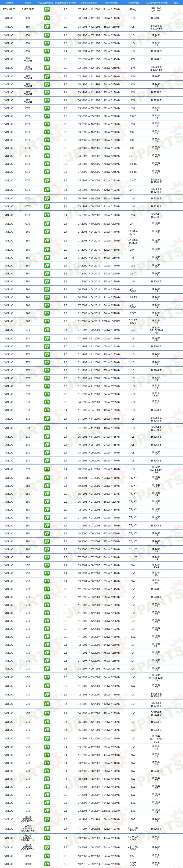Click fuel icon in S70 195kW / 265KM row

coord(47,402)
